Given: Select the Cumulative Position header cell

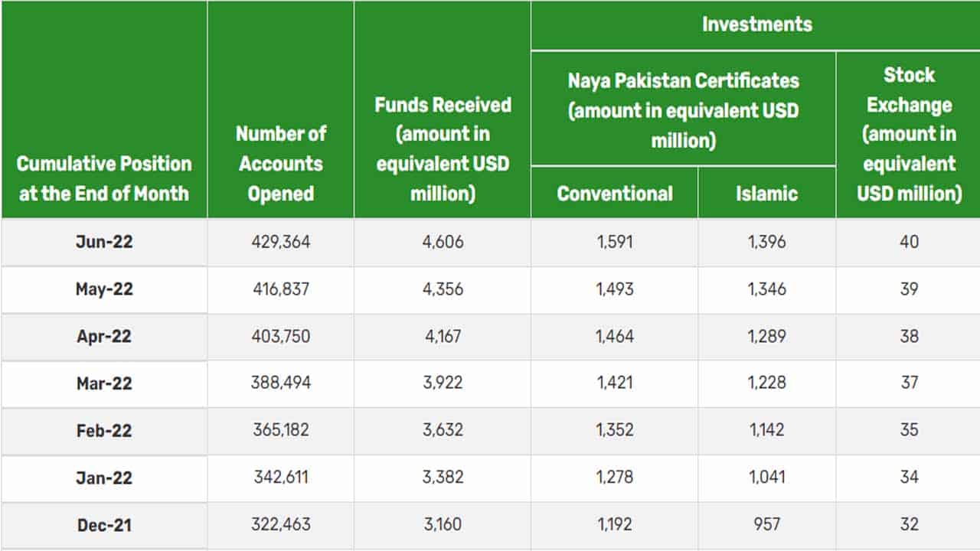Looking at the screenshot, I should click(104, 178).
